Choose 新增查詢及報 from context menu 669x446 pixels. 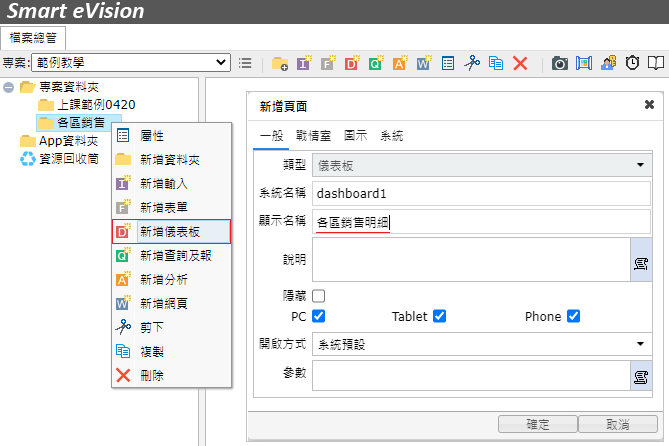172,256
